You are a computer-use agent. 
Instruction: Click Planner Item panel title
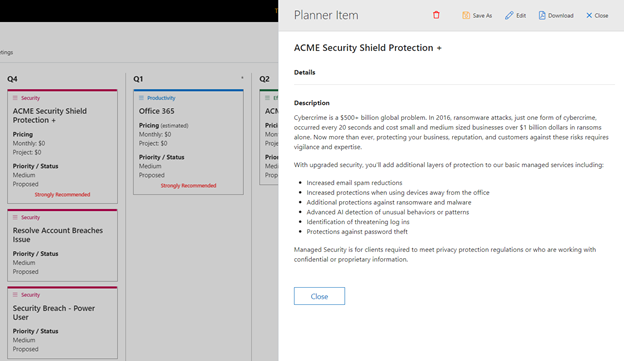pyautogui.click(x=326, y=15)
